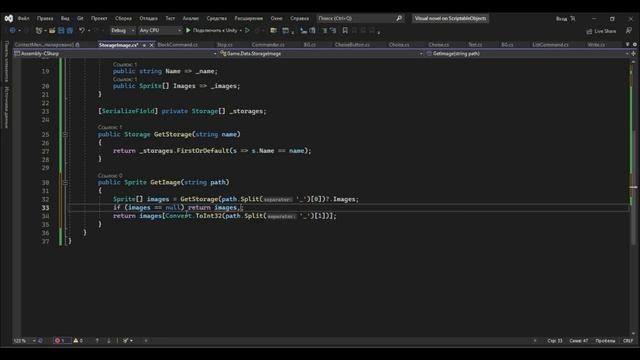Switch to the BlockCommand.cs tab
Screen dimensions: 640x360
click(x=178, y=44)
